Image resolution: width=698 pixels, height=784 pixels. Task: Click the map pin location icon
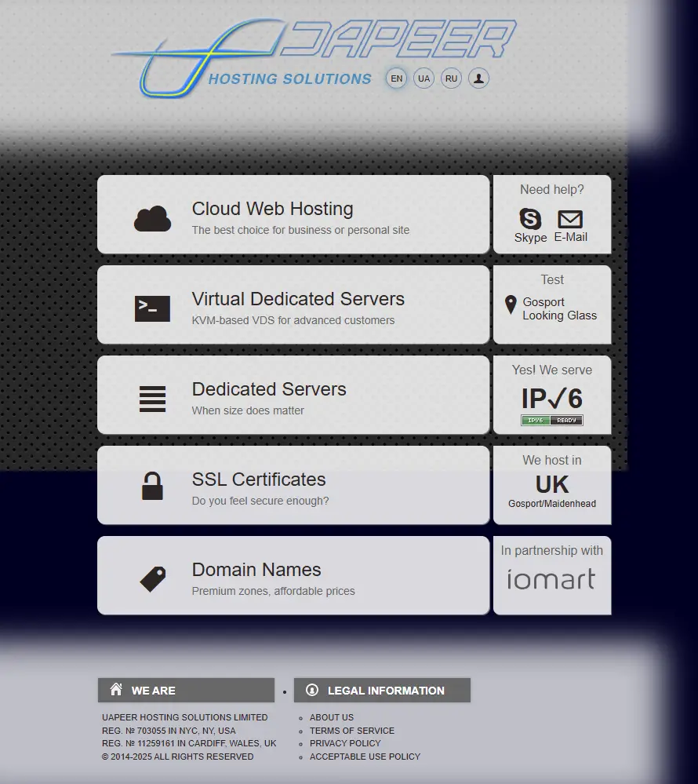(x=511, y=304)
